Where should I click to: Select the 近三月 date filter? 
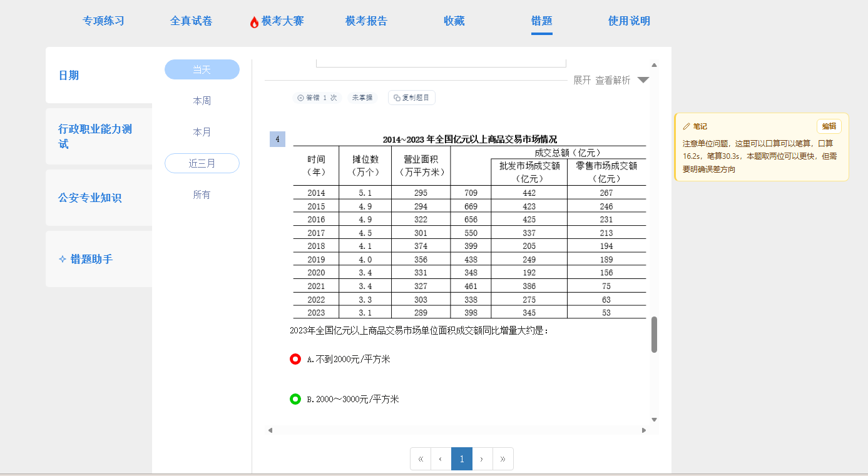(202, 163)
